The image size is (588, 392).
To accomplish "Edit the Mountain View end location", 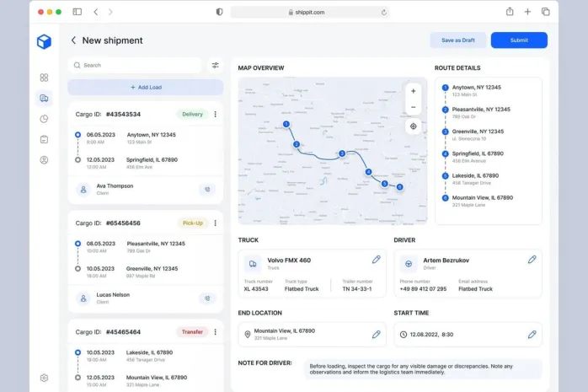I will [x=376, y=335].
